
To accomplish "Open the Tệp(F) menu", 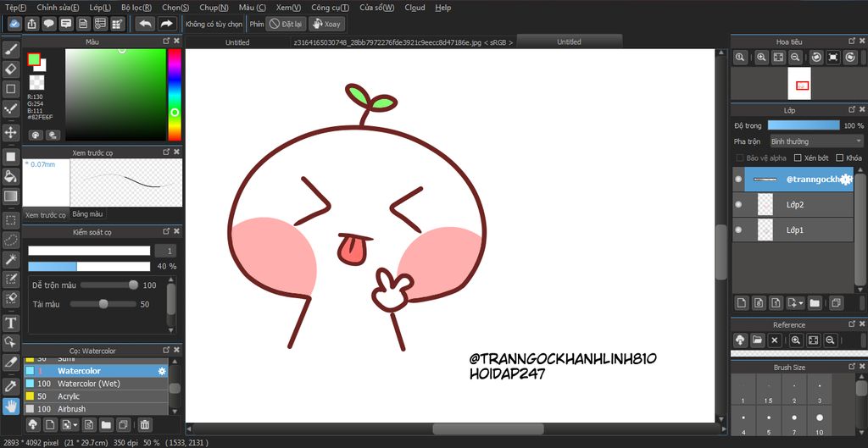I will pos(15,8).
